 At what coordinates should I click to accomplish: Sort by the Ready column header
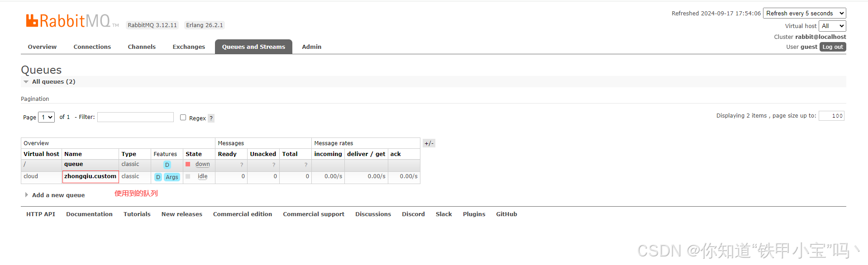tap(227, 154)
